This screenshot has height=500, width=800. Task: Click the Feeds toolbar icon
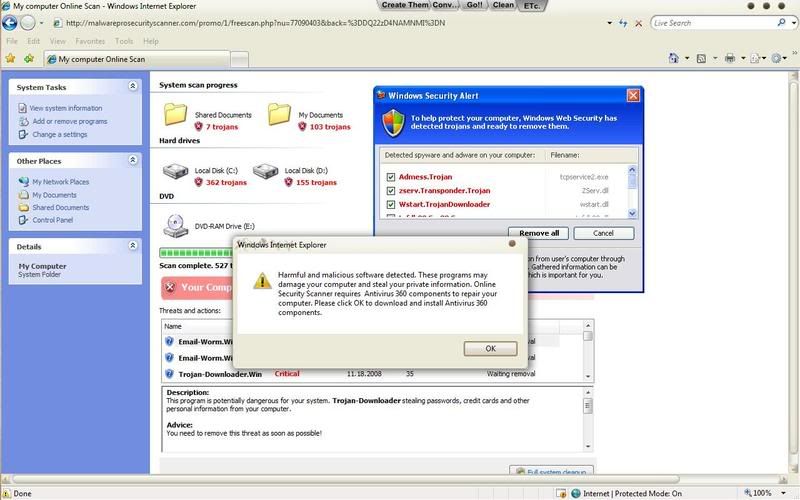[x=702, y=59]
